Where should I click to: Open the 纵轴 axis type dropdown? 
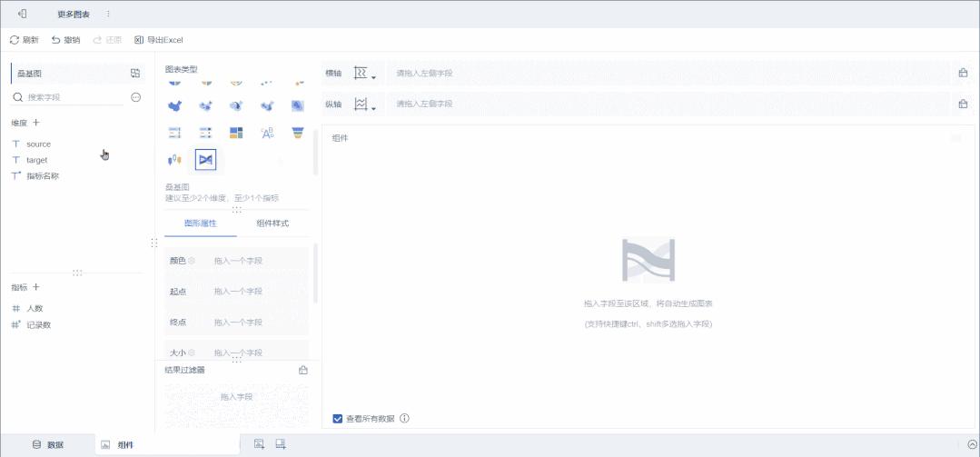(365, 104)
